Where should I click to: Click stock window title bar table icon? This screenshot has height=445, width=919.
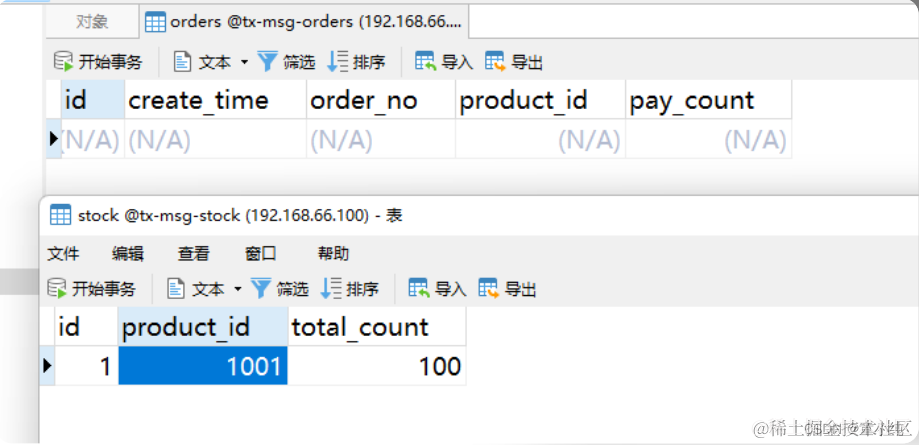point(60,215)
